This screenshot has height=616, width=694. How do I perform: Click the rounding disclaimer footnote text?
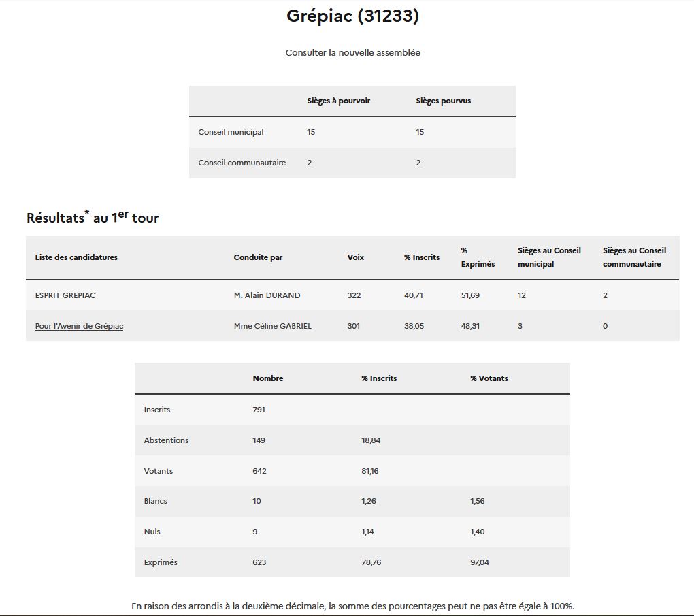(352, 606)
